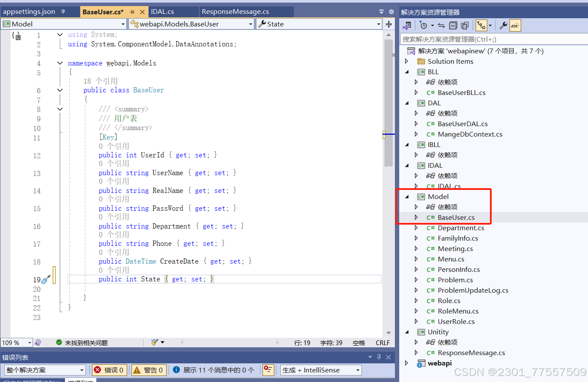Expand the webapi project node
The width and height of the screenshot is (588, 382).
[x=407, y=363]
